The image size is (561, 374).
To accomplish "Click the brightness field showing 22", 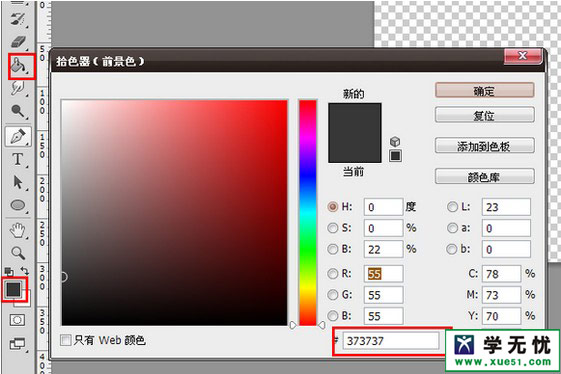I will [384, 249].
